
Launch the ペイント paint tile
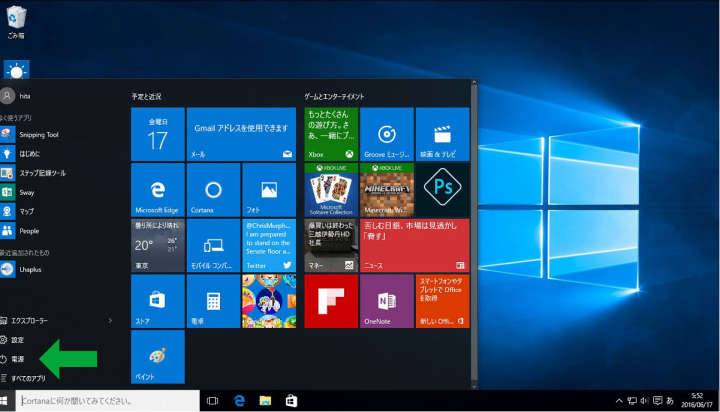(x=158, y=356)
